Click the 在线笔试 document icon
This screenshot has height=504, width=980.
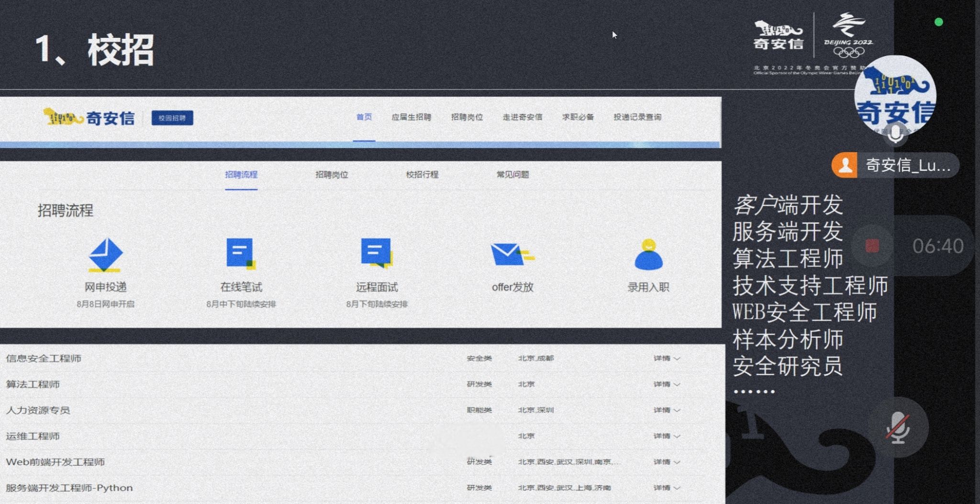pos(240,253)
